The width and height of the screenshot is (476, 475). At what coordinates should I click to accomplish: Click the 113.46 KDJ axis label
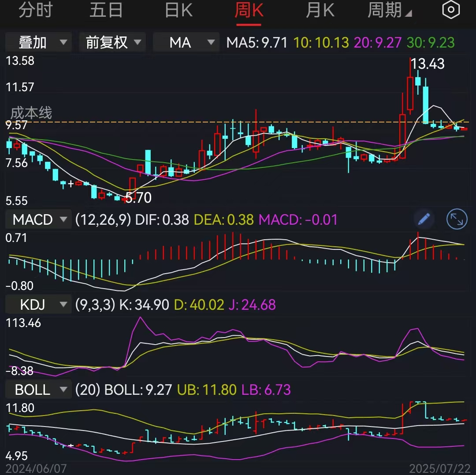(23, 323)
